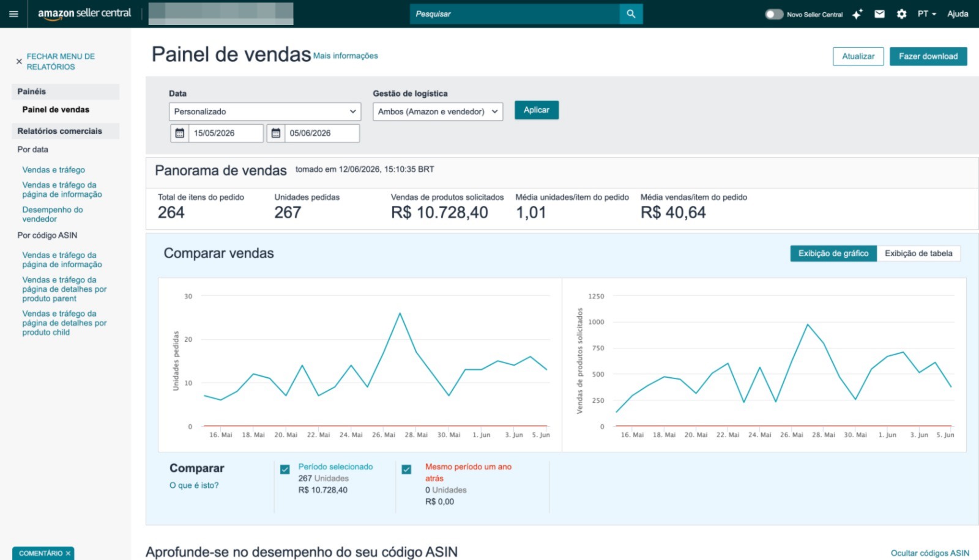Open Desempenho do vendedor report
This screenshot has width=979, height=560.
click(53, 214)
